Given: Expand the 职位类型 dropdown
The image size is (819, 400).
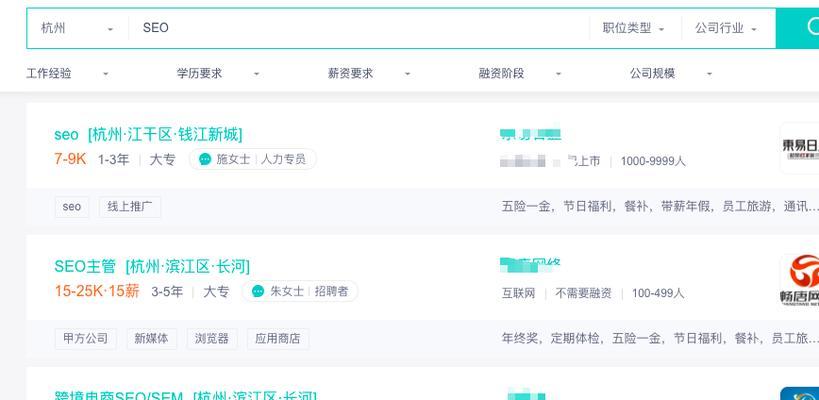Looking at the screenshot, I should point(634,28).
